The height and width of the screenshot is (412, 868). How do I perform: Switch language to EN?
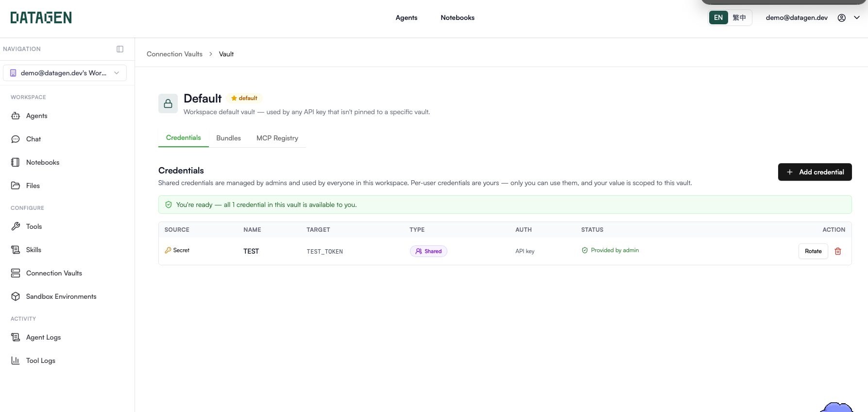[718, 18]
